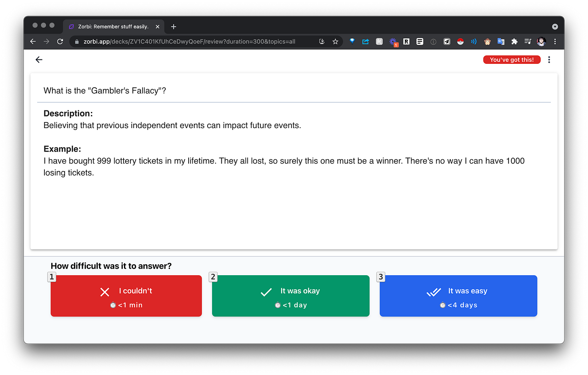Open the Extensions puzzle piece menu
Image resolution: width=588 pixels, height=375 pixels.
(514, 42)
